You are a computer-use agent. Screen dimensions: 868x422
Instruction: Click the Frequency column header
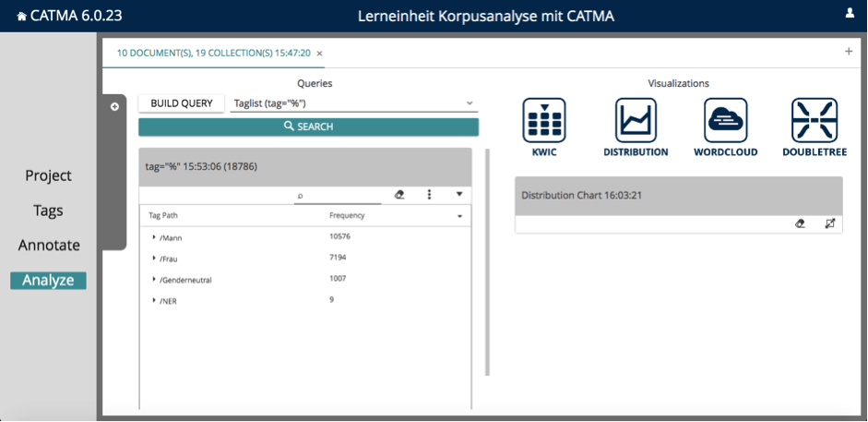click(347, 215)
